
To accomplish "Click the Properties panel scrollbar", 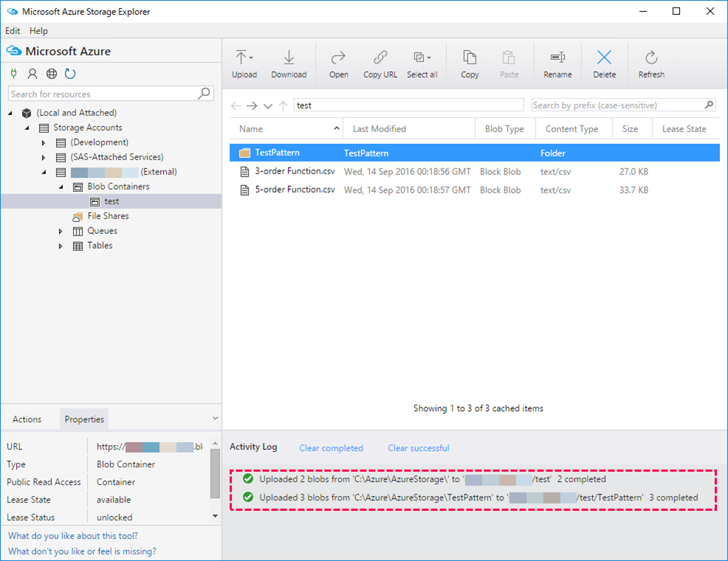I will pyautogui.click(x=215, y=473).
